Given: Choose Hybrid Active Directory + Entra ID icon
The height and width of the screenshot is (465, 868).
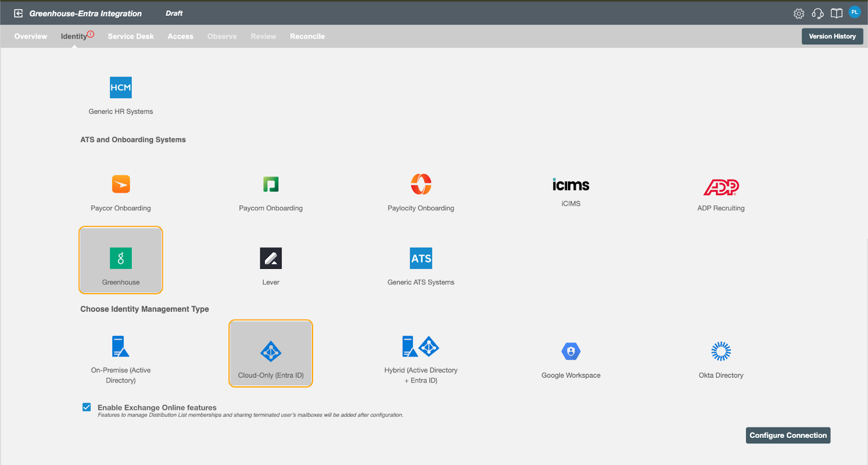Looking at the screenshot, I should pyautogui.click(x=421, y=346).
